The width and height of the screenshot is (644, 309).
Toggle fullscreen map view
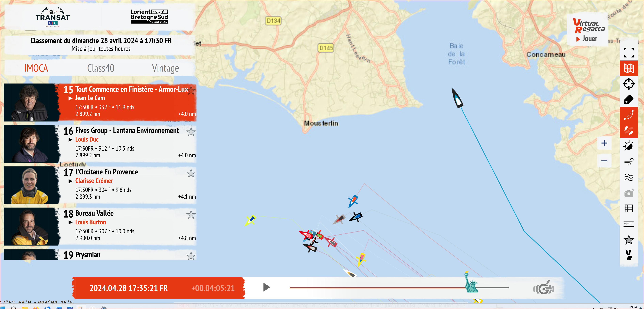pos(629,53)
